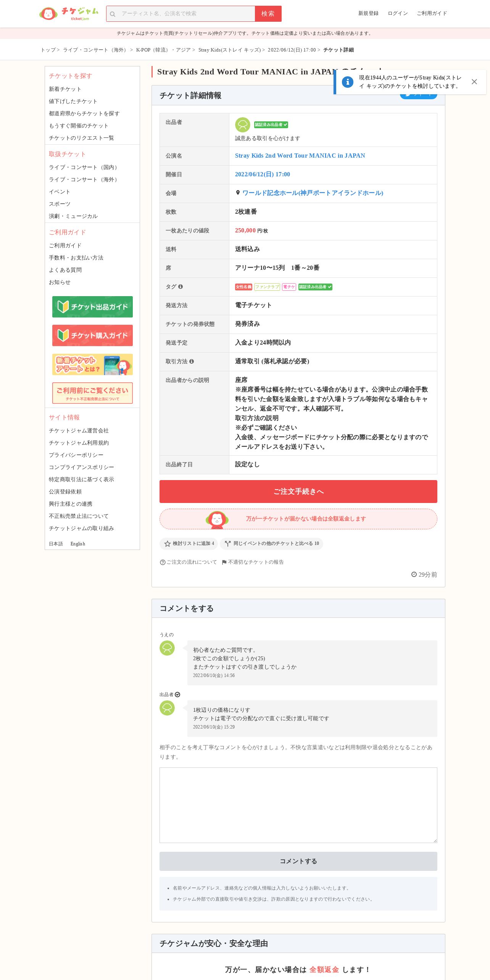The height and width of the screenshot is (980, 490).
Task: Open ログイン in header
Action: [398, 13]
